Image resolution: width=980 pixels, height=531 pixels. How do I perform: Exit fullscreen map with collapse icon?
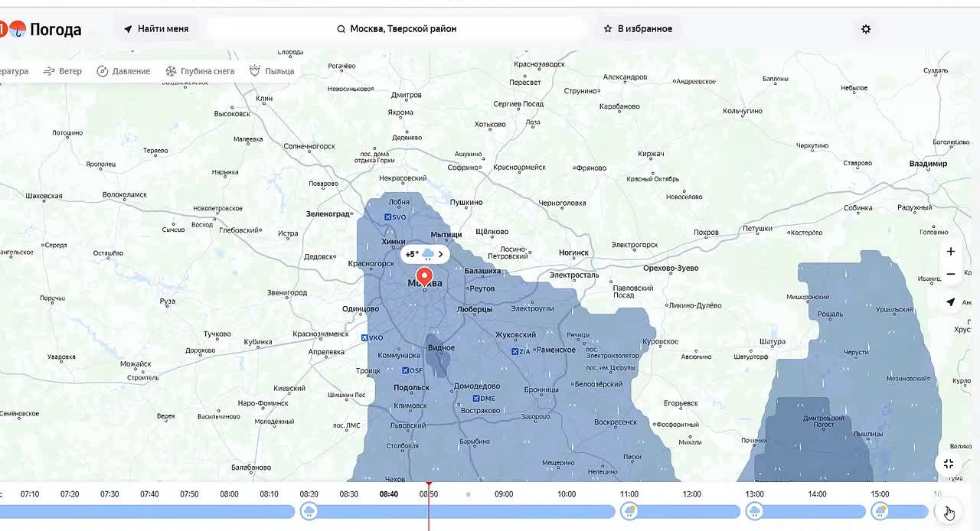pyautogui.click(x=949, y=464)
